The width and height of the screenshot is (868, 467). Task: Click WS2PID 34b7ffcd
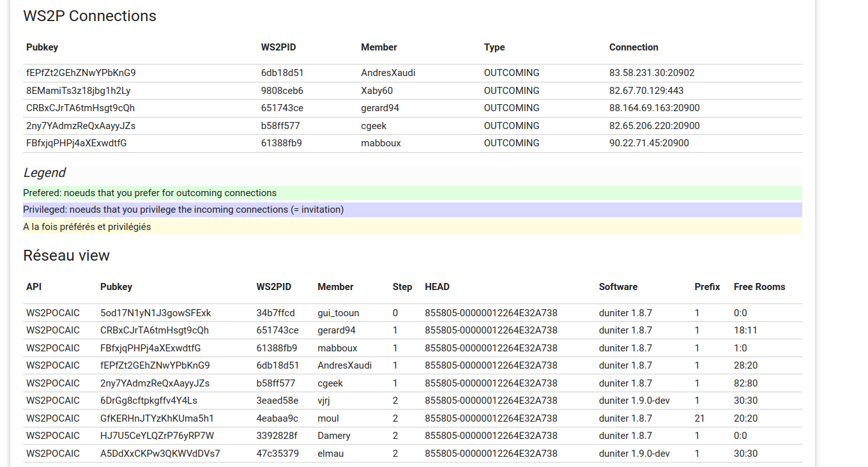(276, 313)
